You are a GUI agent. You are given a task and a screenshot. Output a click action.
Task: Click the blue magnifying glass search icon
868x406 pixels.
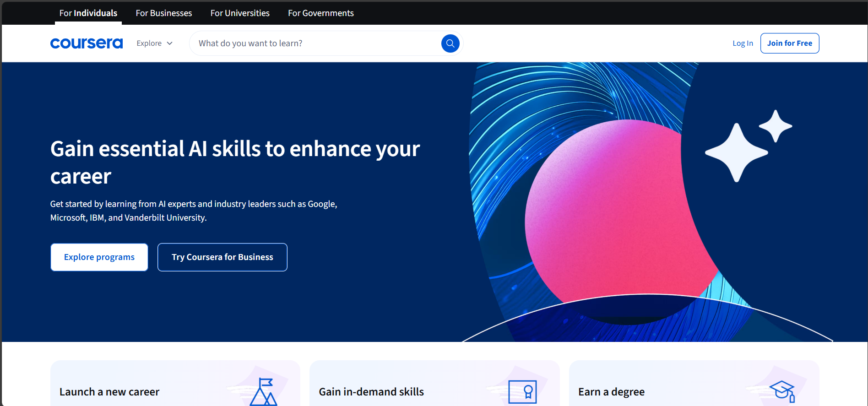click(450, 43)
